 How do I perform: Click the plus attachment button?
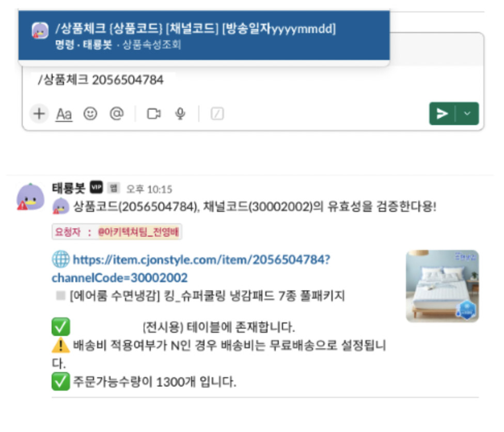click(39, 114)
